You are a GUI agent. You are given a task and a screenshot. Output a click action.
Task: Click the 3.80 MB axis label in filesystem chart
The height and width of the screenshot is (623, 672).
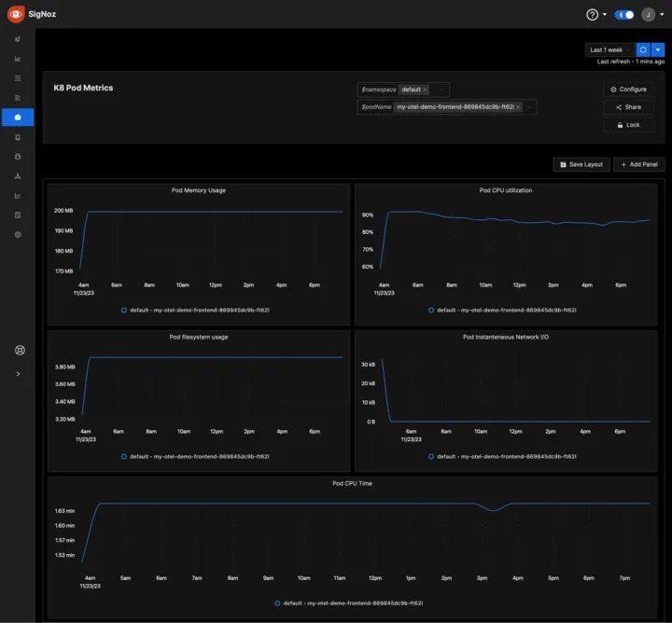coord(64,367)
